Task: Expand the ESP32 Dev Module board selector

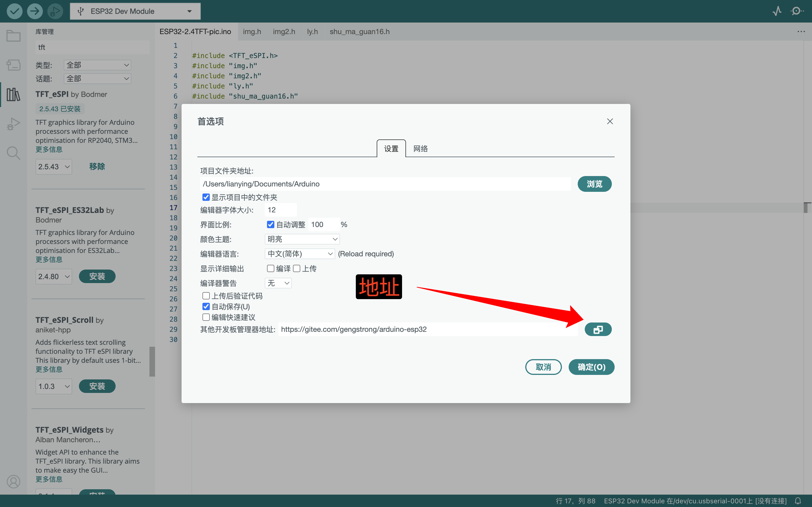Action: [135, 11]
